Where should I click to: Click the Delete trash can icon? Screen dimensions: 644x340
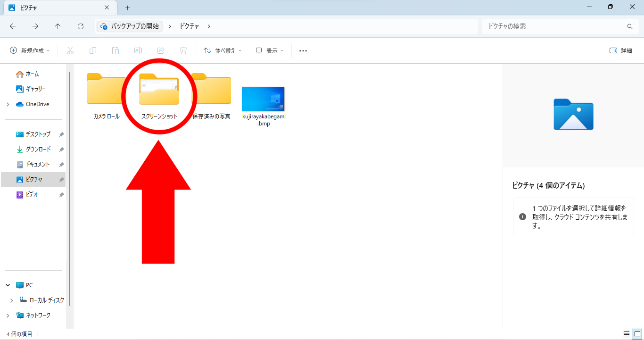(x=183, y=50)
